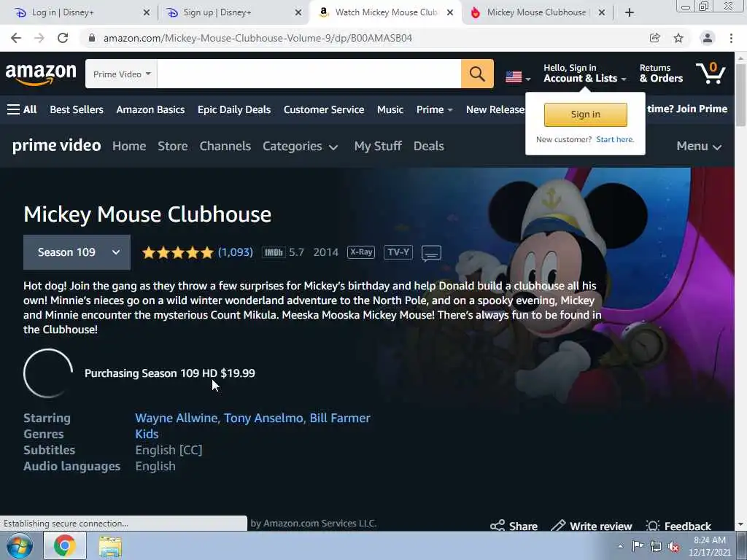747x560 pixels.
Task: Click the orange search magnifier button
Action: [477, 74]
